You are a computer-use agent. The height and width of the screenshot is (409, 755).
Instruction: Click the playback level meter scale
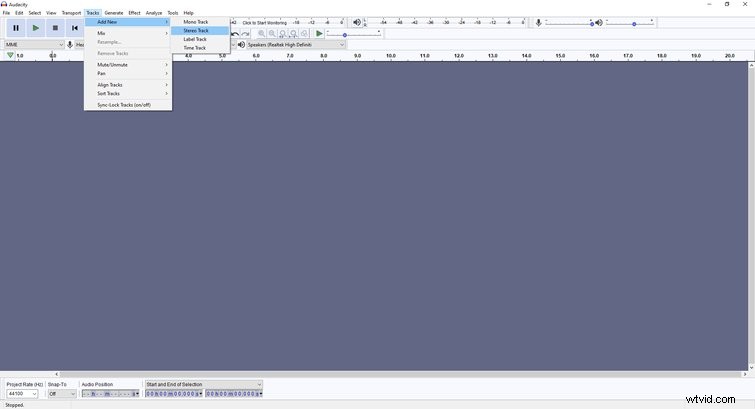tap(445, 22)
